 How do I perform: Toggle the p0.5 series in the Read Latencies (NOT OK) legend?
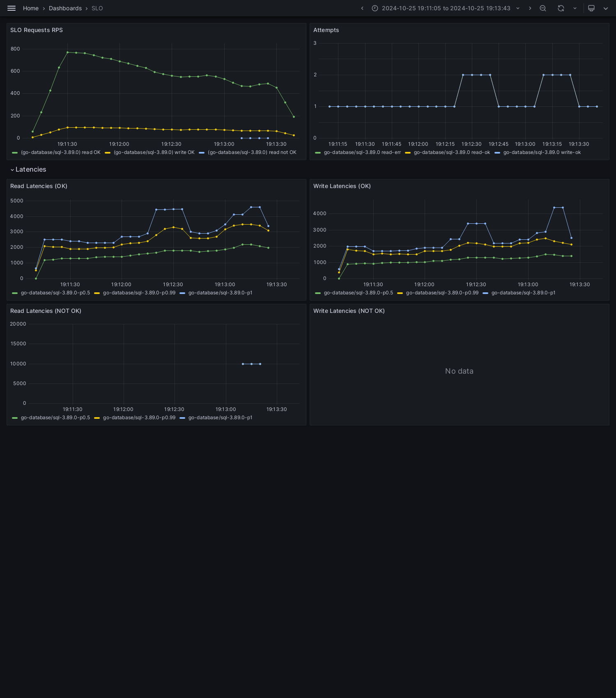tap(55, 418)
